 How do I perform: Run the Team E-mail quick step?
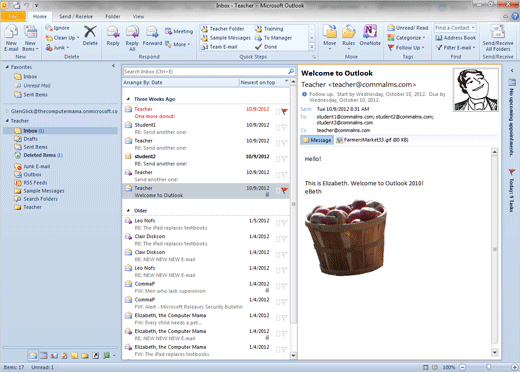click(219, 47)
